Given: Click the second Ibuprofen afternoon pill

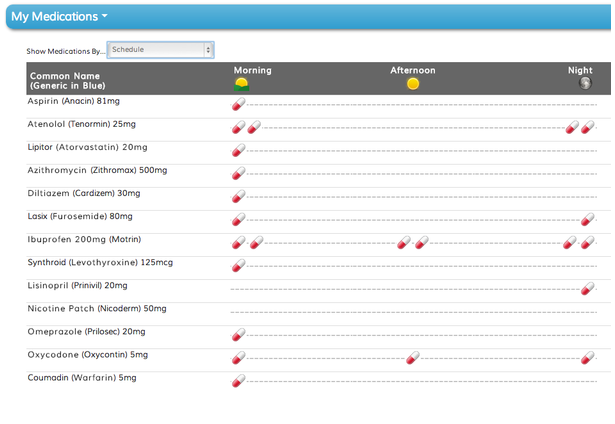Looking at the screenshot, I should (422, 243).
